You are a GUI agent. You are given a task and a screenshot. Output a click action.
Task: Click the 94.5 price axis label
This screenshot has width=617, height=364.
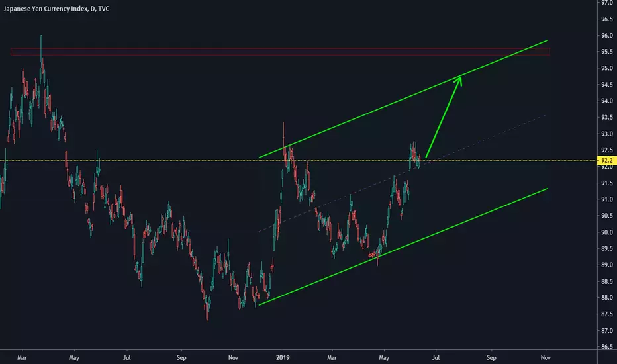(x=607, y=85)
